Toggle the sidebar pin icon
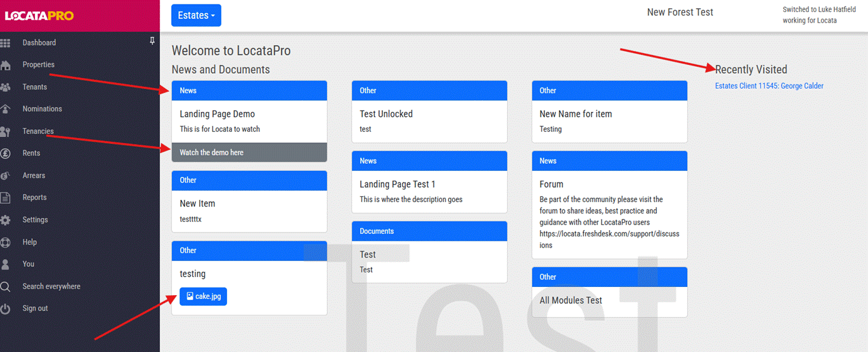868x352 pixels. click(x=152, y=41)
